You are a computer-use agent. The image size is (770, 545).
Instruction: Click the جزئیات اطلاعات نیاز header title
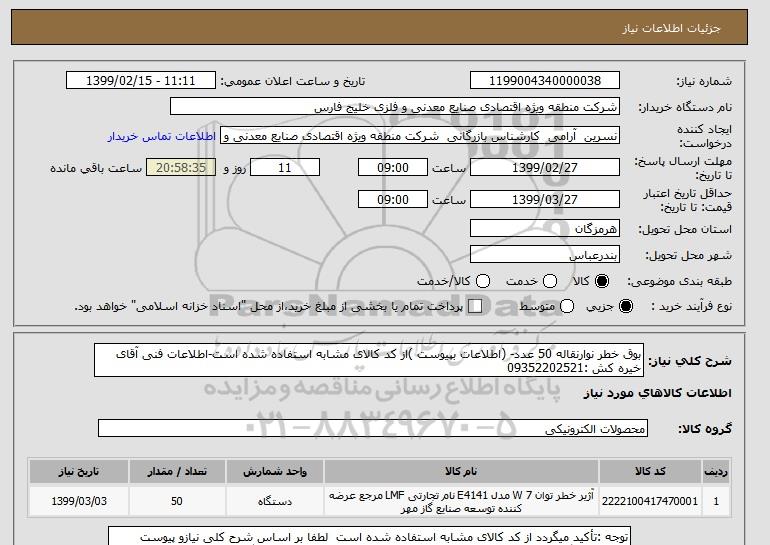[x=671, y=28]
